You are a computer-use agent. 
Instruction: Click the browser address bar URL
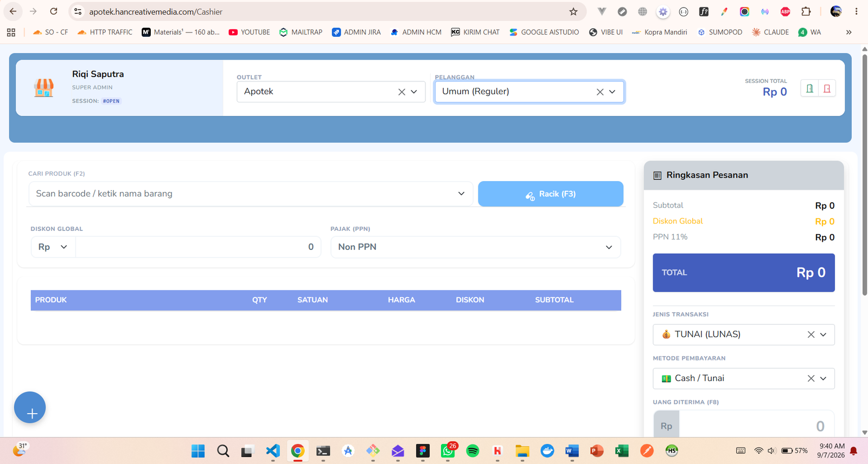[156, 12]
